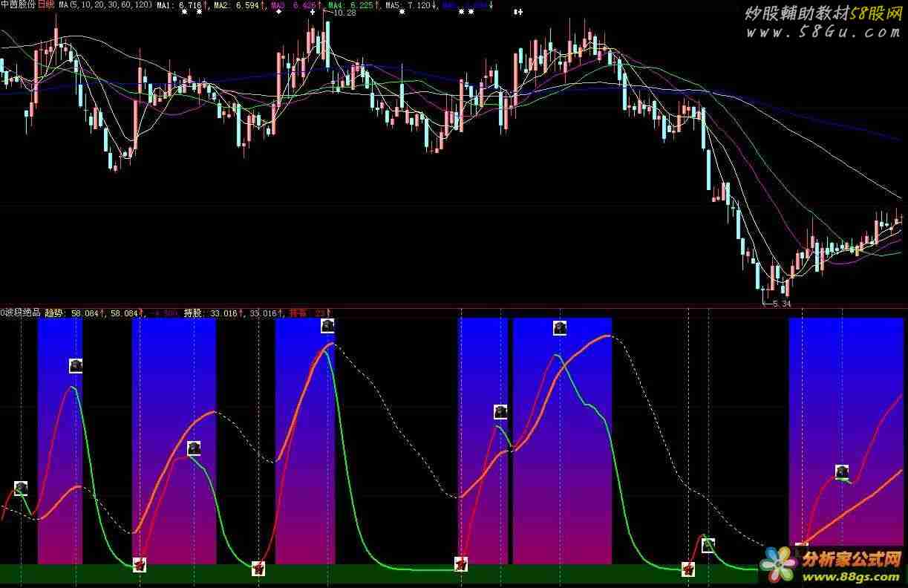Click the buy signal icon starting second blue zone
Image resolution: width=908 pixels, height=588 pixels.
point(140,565)
